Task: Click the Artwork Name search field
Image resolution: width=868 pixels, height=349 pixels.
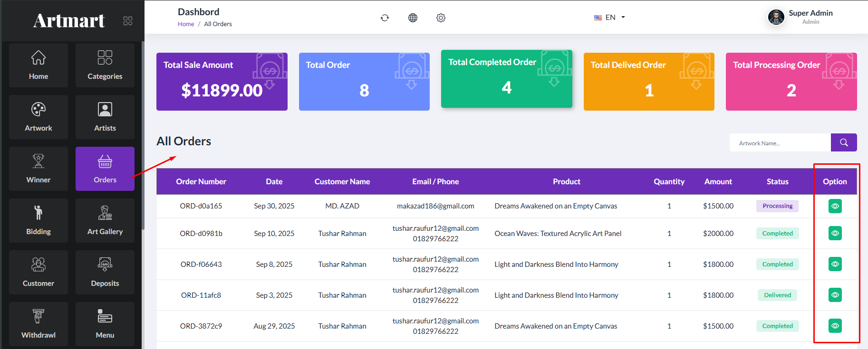Action: tap(780, 143)
